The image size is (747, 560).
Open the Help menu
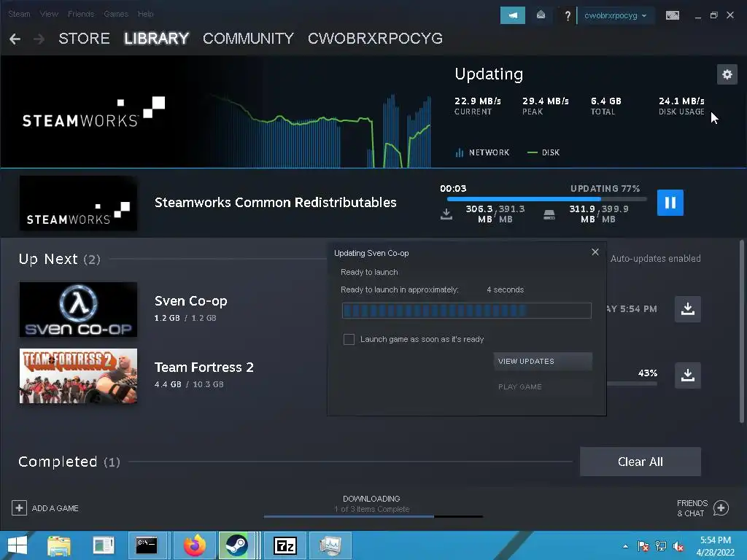(x=145, y=14)
